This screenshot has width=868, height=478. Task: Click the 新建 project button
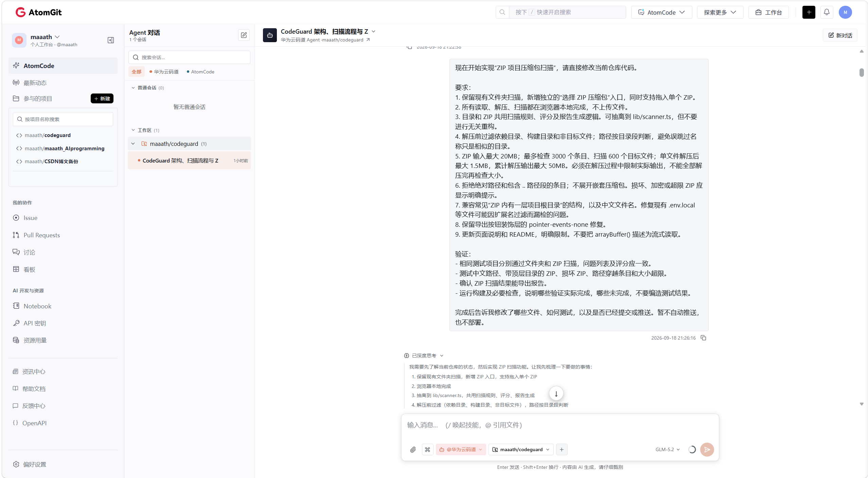click(x=102, y=98)
